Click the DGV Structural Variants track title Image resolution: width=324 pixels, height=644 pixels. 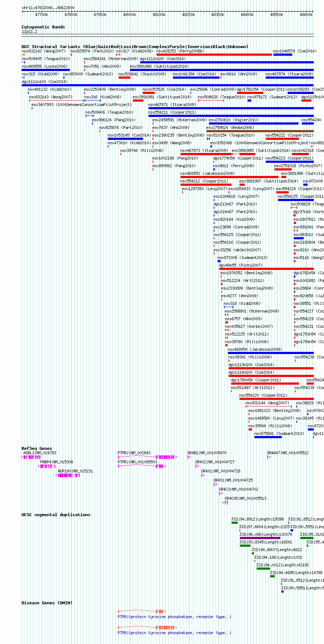[135, 47]
